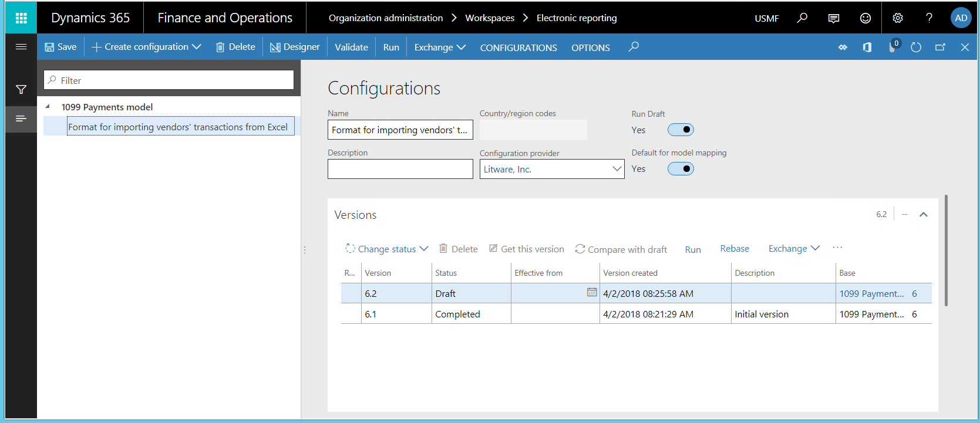Screen dimensions: 980x423
Task: Click the personalize diamonds icon
Action: click(x=843, y=48)
